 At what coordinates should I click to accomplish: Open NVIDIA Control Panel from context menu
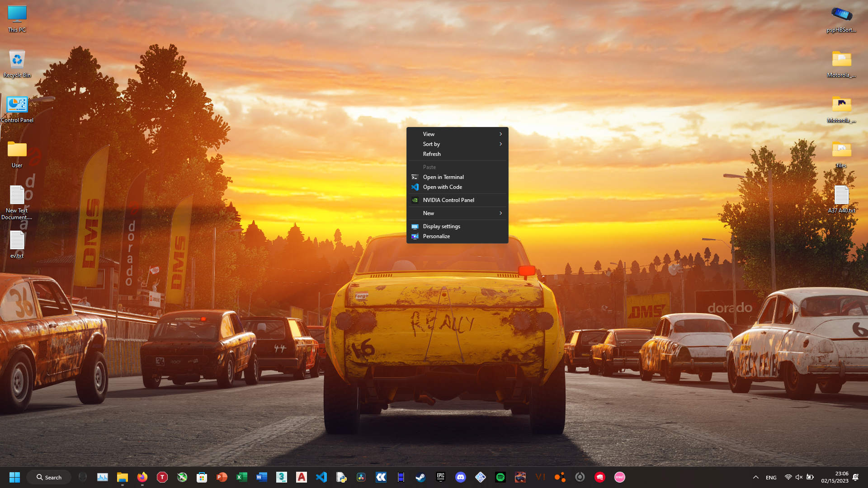(457, 200)
